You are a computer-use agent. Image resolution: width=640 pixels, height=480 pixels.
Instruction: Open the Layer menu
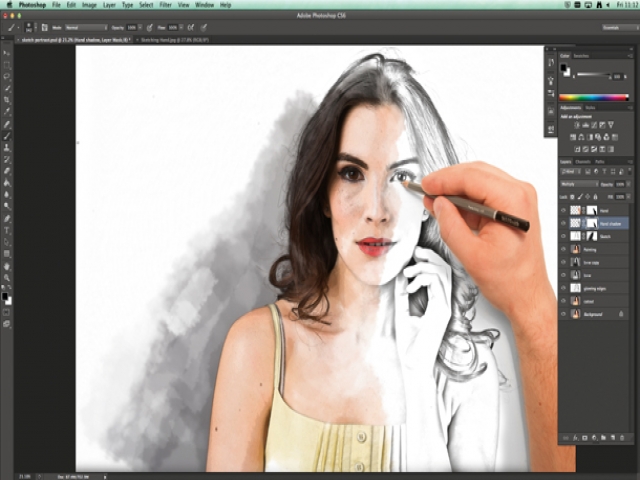[x=109, y=5]
